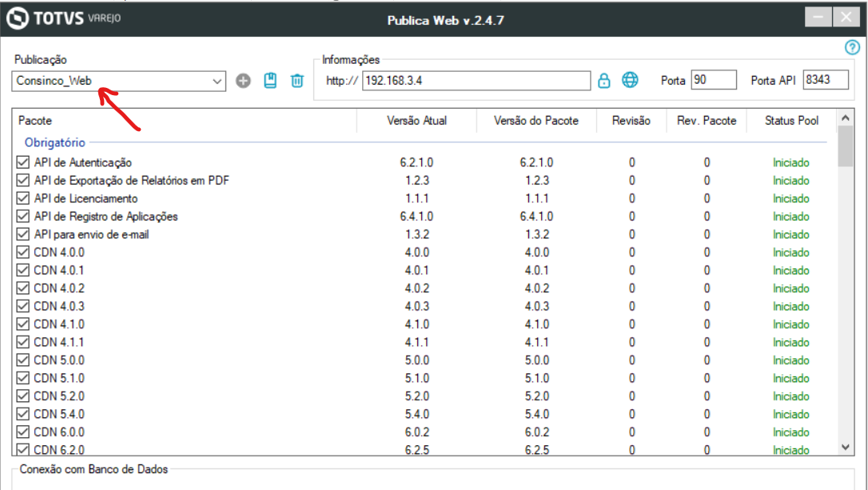Select the API de Licenciamento row label

pos(86,198)
